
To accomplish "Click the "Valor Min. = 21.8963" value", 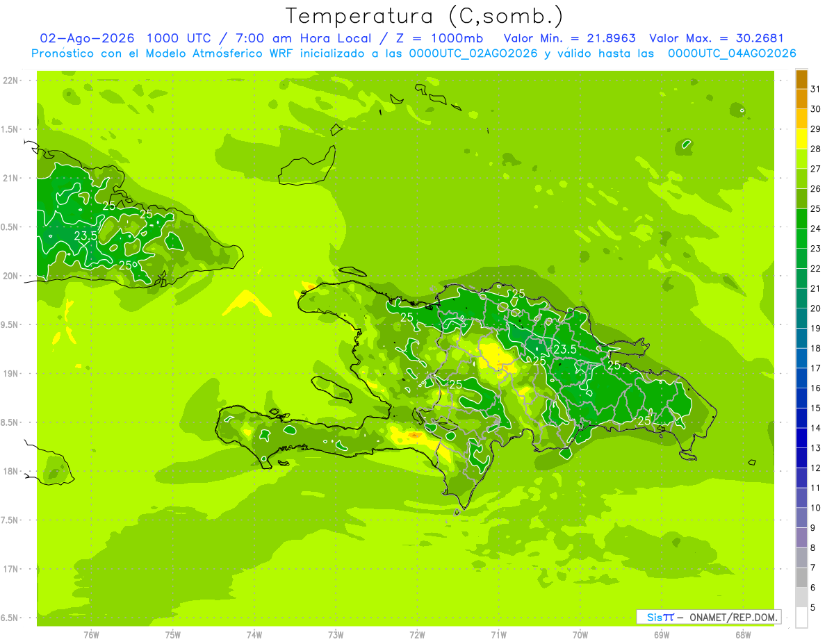I will tap(569, 38).
